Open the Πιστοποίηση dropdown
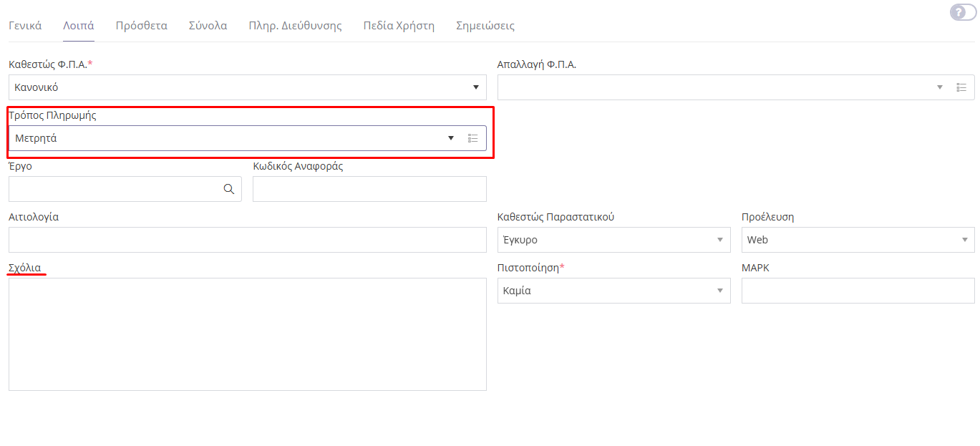 pyautogui.click(x=720, y=291)
